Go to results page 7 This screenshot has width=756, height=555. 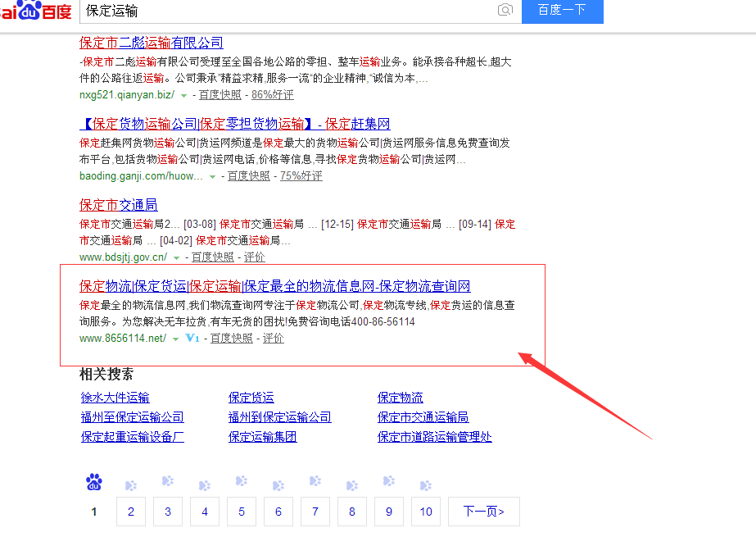tap(315, 512)
